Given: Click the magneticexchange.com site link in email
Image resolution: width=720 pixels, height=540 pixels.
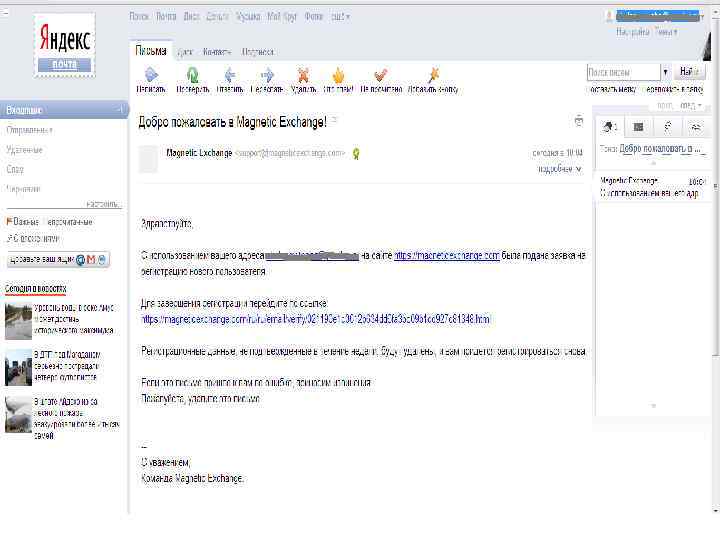Looking at the screenshot, I should click(447, 255).
